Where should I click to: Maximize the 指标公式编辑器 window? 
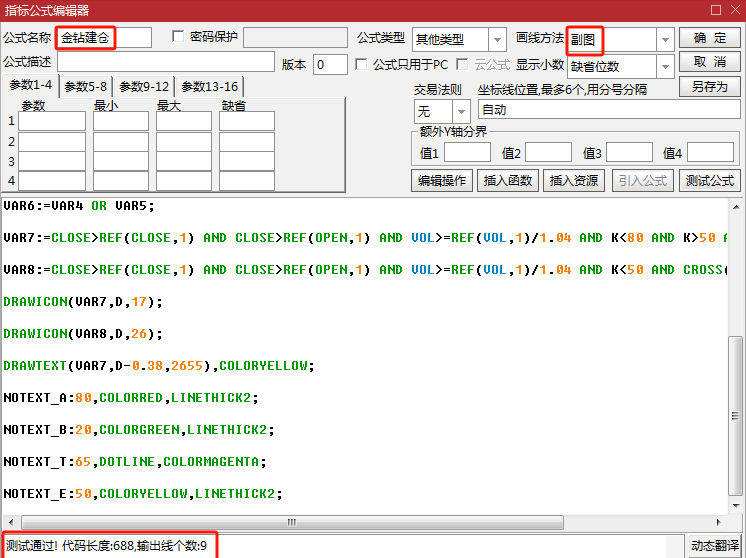[716, 10]
